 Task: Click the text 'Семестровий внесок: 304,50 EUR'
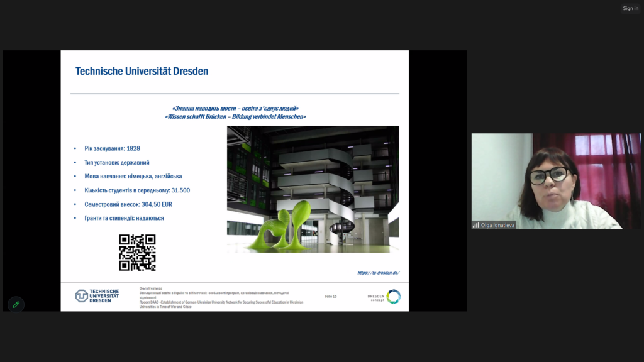[x=128, y=204]
